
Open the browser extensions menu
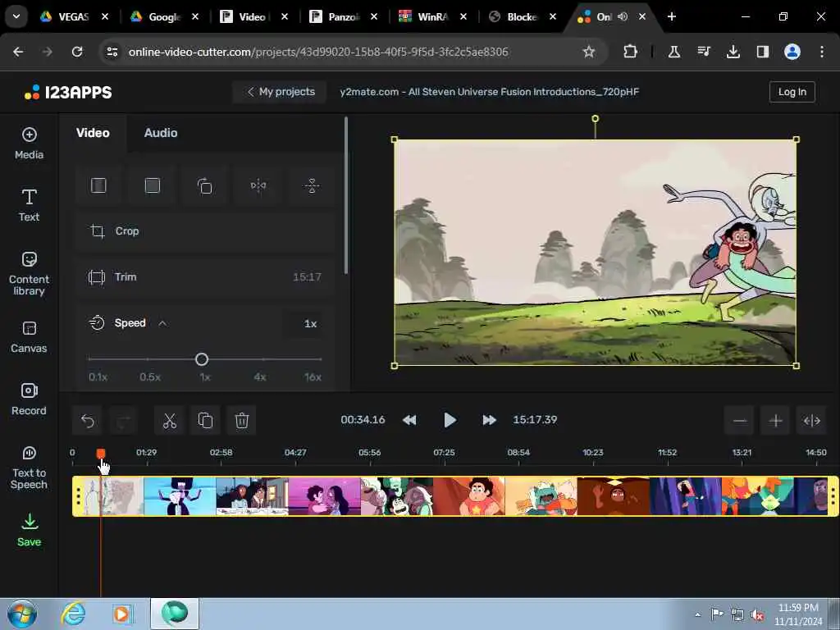pyautogui.click(x=630, y=52)
